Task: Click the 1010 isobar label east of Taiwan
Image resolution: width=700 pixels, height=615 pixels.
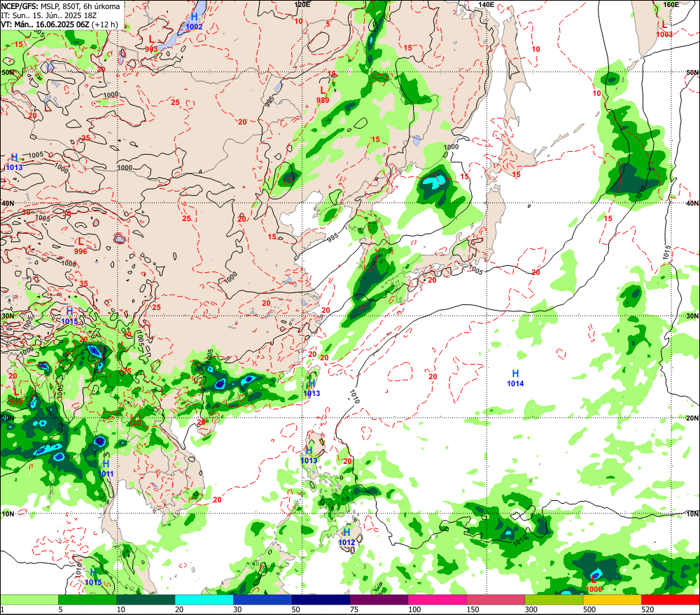Action: tap(354, 397)
